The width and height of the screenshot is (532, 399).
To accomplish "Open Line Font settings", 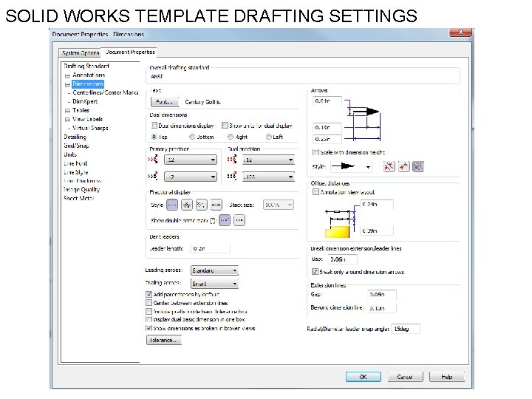I will [75, 163].
